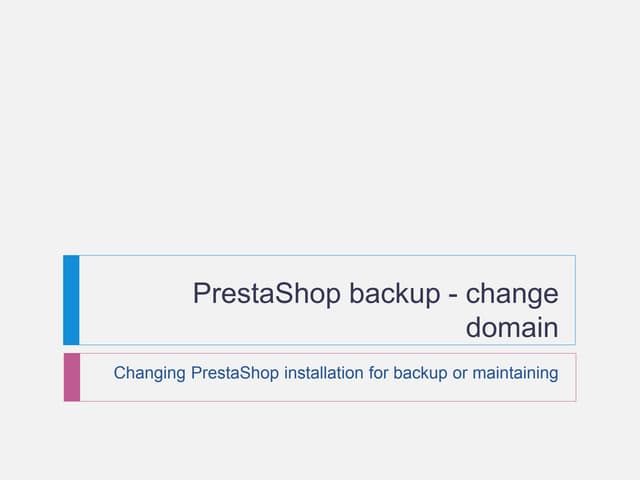Click the word "change" in the title
This screenshot has width=640, height=480.
click(513, 294)
